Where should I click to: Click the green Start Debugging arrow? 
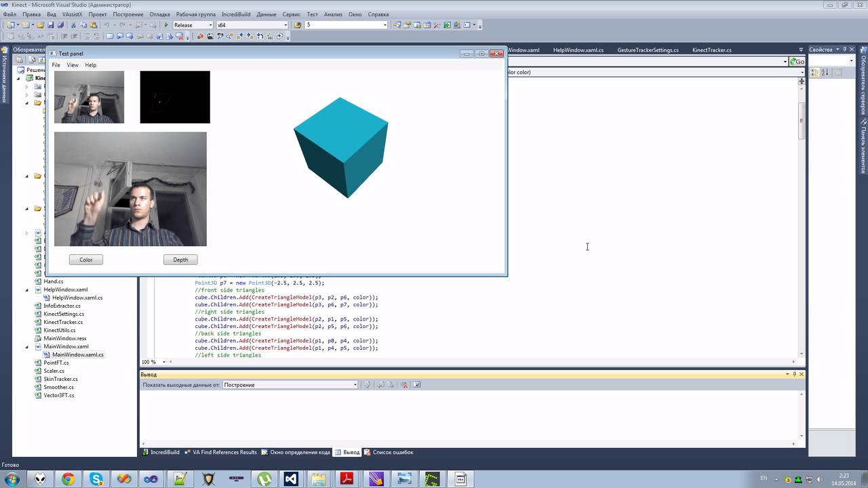click(166, 25)
